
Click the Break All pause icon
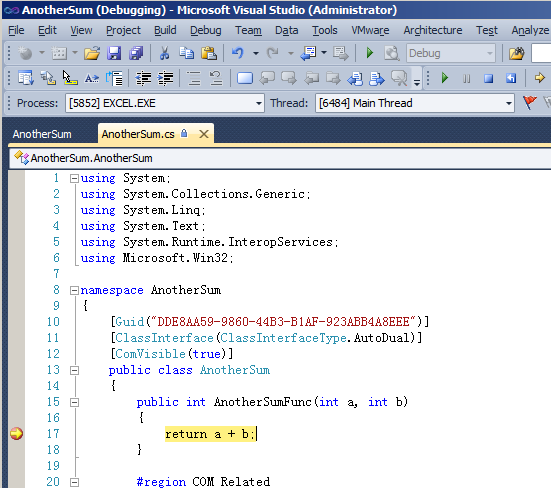(466, 78)
